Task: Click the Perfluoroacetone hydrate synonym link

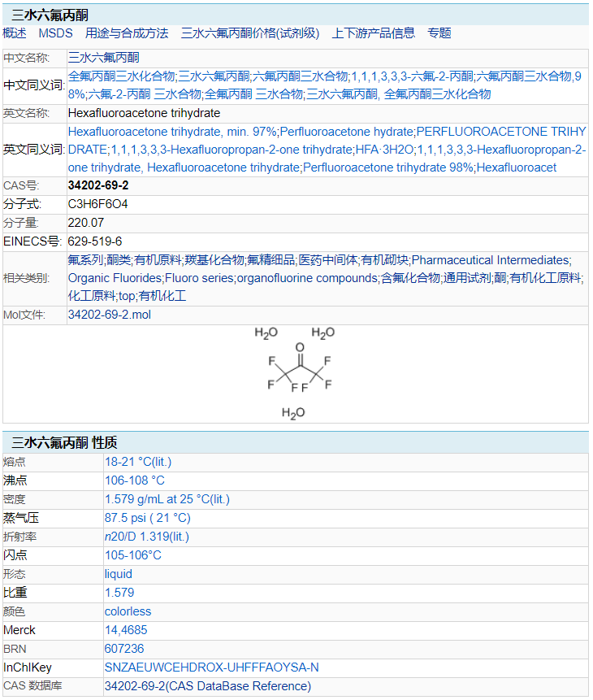Action: click(347, 132)
